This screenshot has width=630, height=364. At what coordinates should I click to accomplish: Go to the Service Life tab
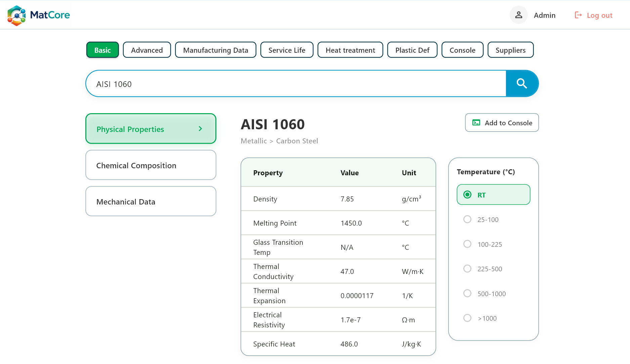click(x=287, y=50)
